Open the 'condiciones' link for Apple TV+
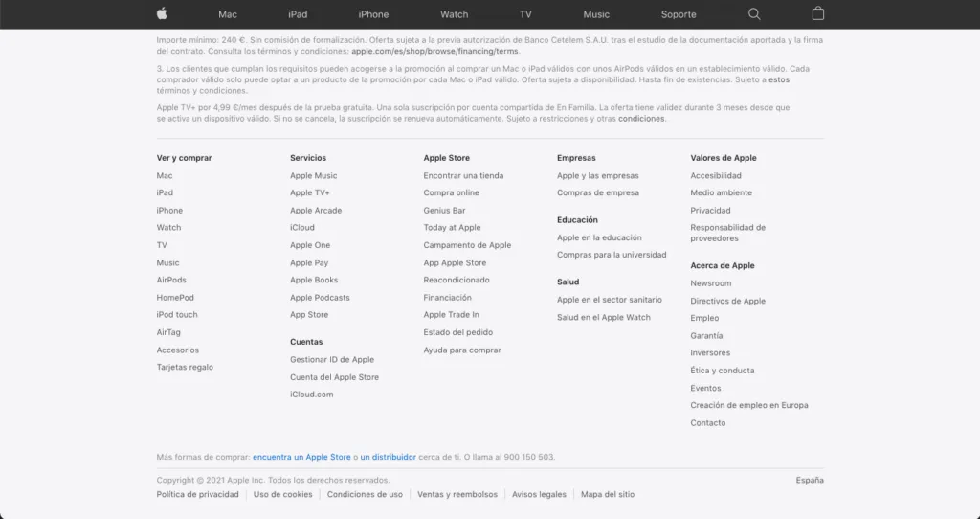 (x=641, y=119)
